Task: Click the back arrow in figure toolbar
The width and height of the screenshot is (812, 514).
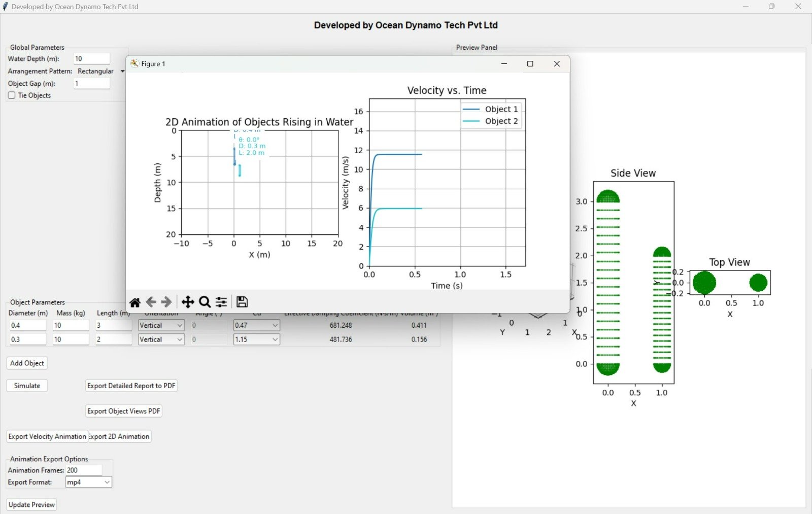Action: (151, 302)
